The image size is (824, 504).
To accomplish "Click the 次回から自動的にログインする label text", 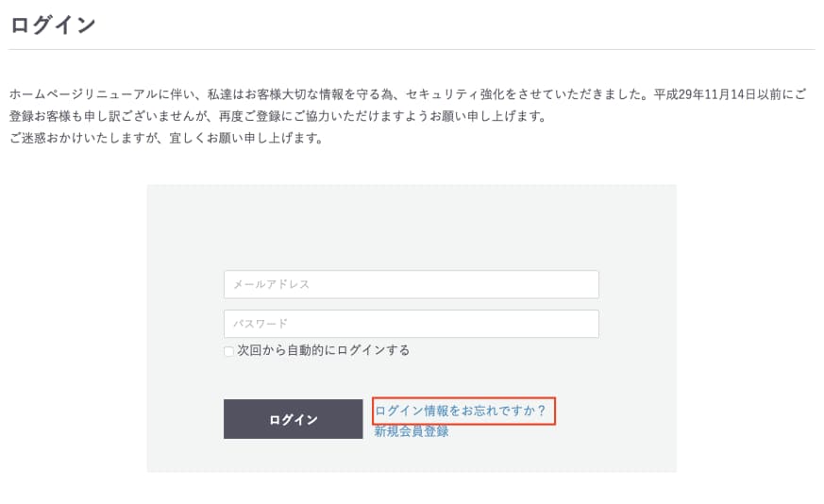I will click(323, 350).
